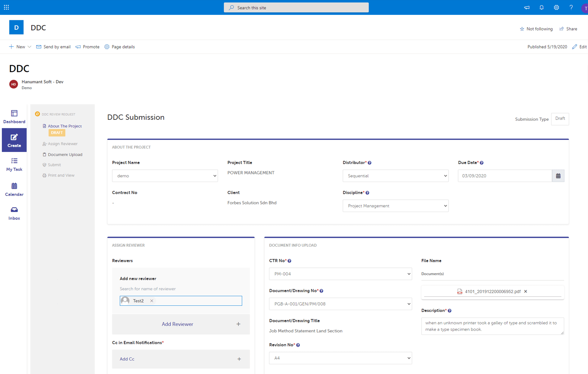Click Promote in the command bar
Screen dimensions: 588x374
[x=87, y=47]
